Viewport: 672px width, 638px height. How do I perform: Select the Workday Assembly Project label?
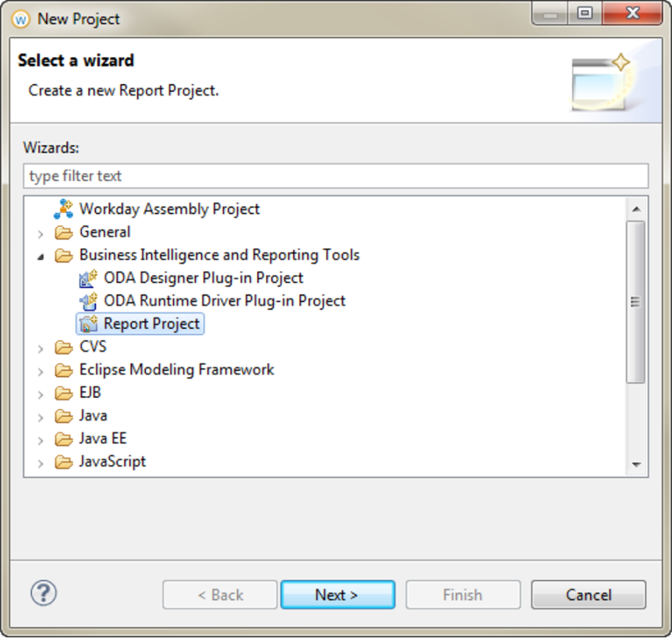click(170, 209)
